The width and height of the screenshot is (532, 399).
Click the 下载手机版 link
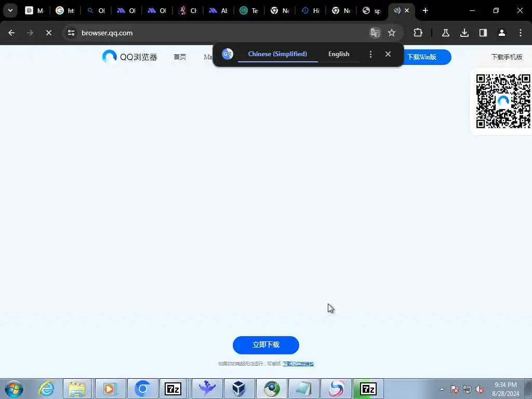tap(507, 57)
